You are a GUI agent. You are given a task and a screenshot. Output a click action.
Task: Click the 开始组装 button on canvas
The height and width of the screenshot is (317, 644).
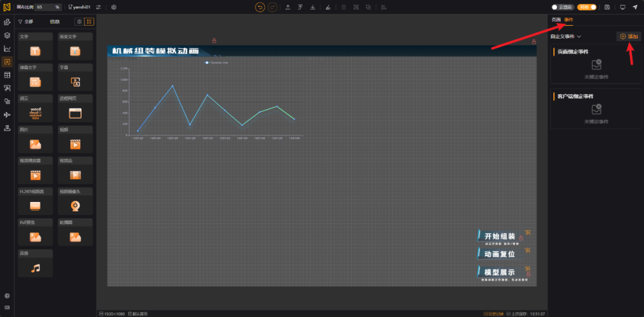tap(500, 237)
